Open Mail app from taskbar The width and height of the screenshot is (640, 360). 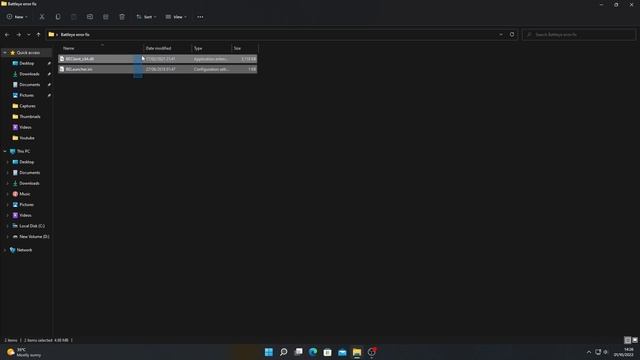point(342,352)
